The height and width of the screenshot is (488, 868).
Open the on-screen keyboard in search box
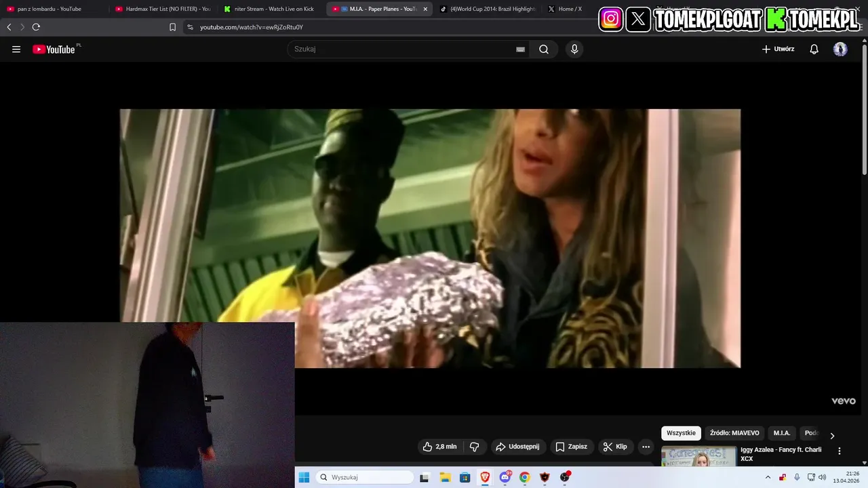coord(520,49)
